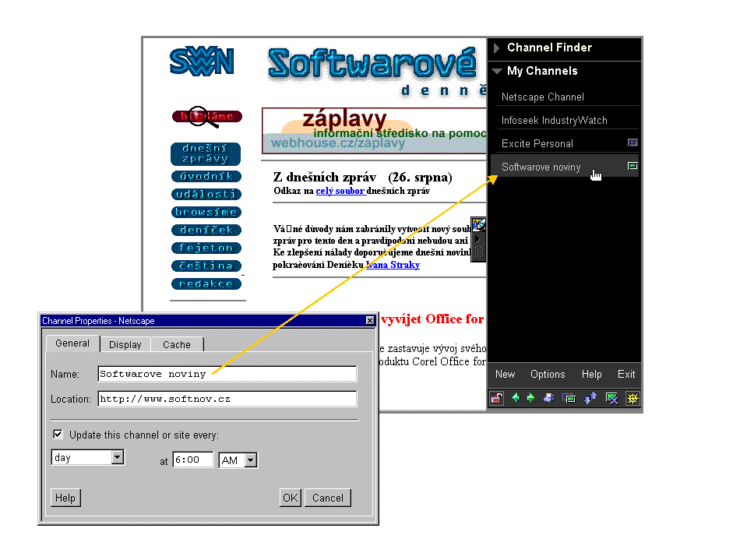This screenshot has width=747, height=560.
Task: Click the 'fejeton' navigation button
Action: point(206,248)
